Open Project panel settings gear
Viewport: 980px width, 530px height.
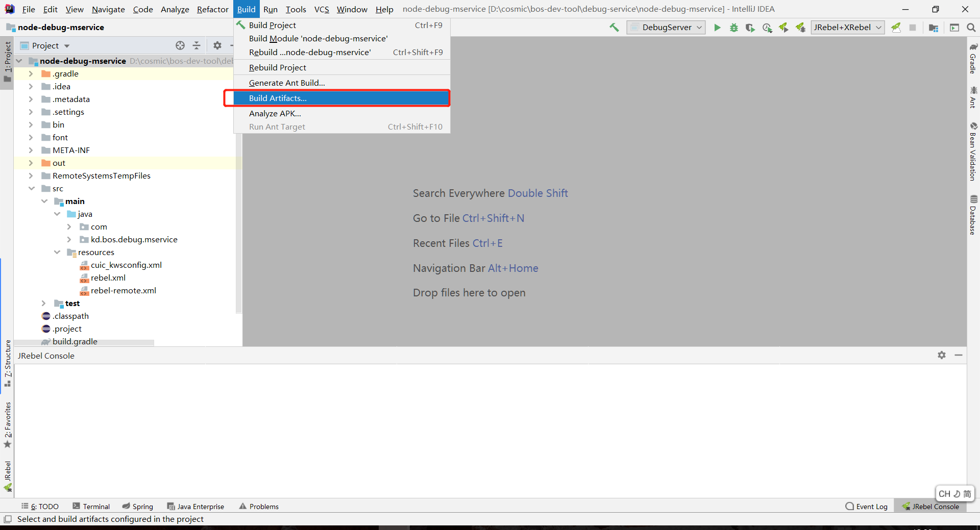tap(217, 45)
